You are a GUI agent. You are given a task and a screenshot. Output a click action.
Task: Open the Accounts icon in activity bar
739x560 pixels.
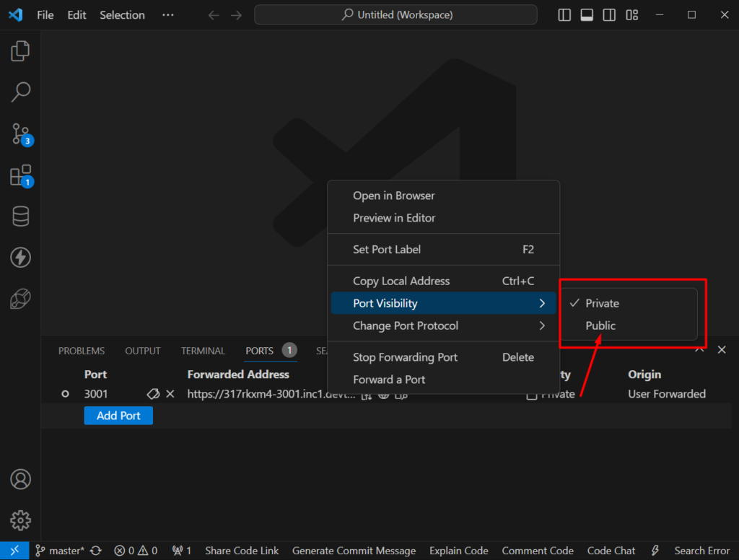point(20,479)
